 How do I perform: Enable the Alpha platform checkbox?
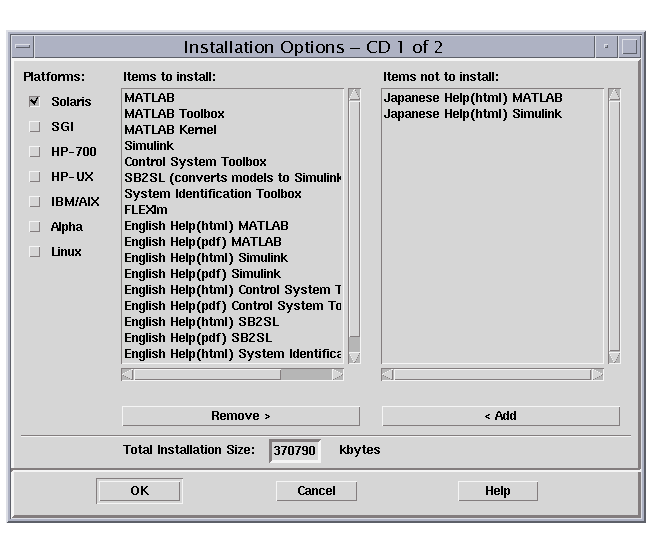pos(34,227)
